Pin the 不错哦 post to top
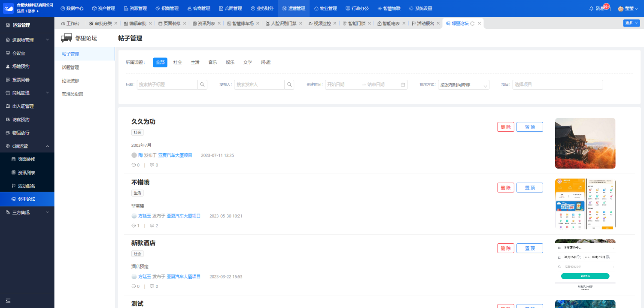This screenshot has height=308, width=644. tap(529, 187)
